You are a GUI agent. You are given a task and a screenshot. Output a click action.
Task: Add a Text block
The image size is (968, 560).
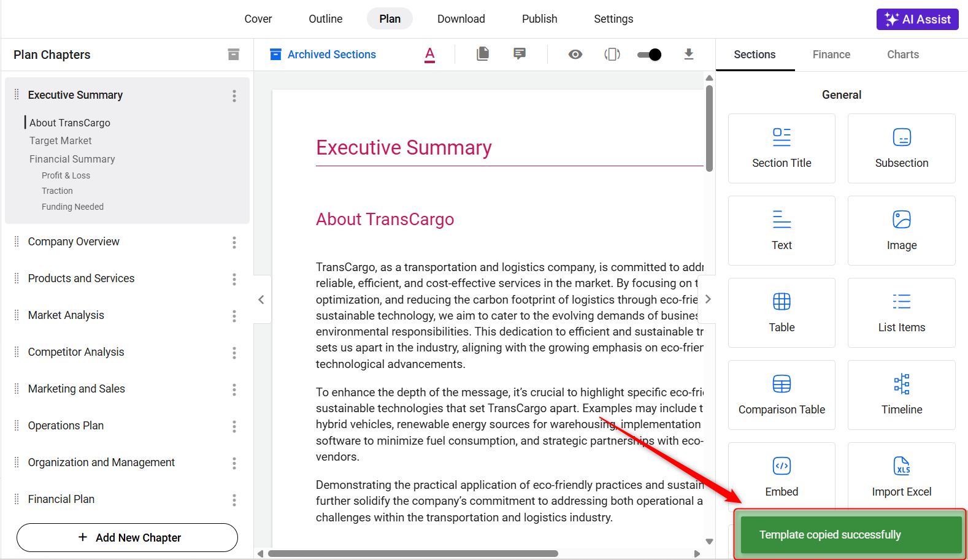(782, 231)
